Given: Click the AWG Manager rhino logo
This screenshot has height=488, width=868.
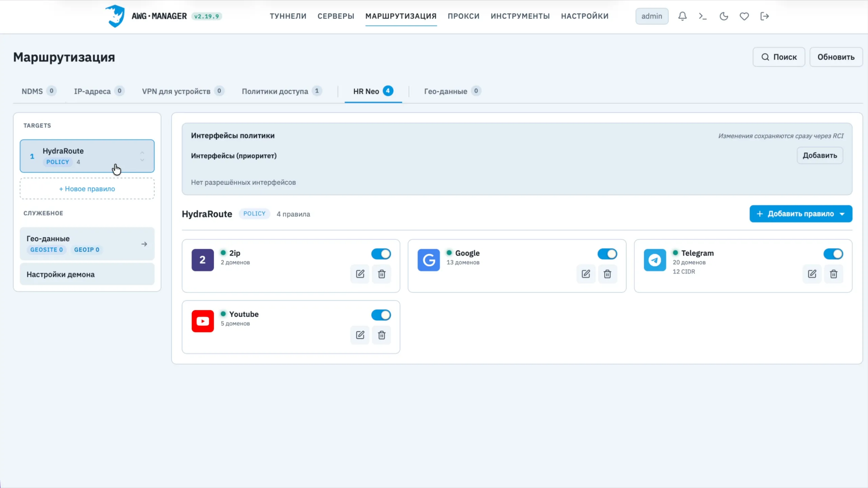Looking at the screenshot, I should click(115, 16).
